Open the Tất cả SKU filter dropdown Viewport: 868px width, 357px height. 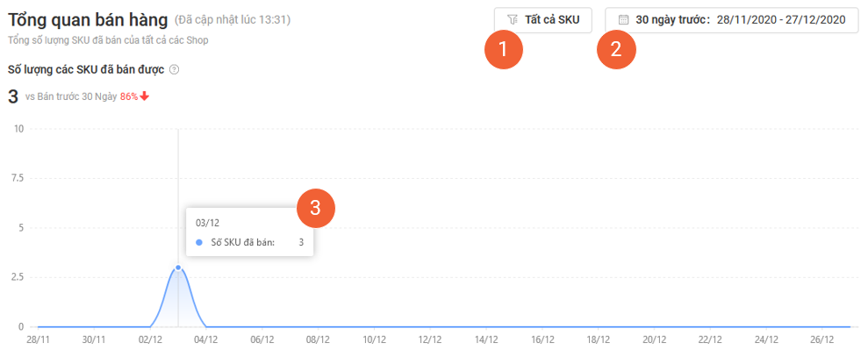[x=542, y=19]
